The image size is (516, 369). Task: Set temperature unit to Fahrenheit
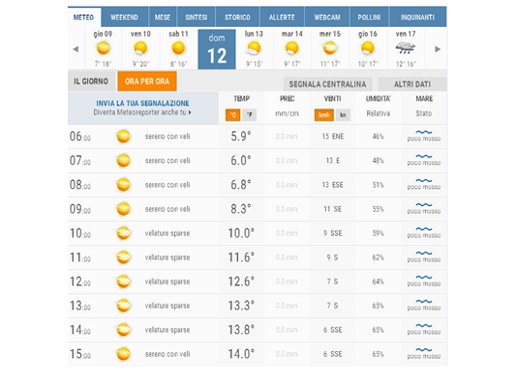coord(249,115)
